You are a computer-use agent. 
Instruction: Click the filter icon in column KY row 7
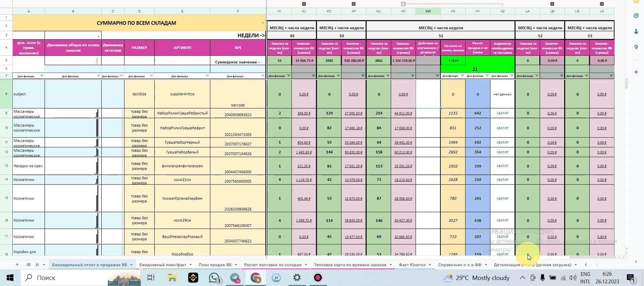pos(487,76)
